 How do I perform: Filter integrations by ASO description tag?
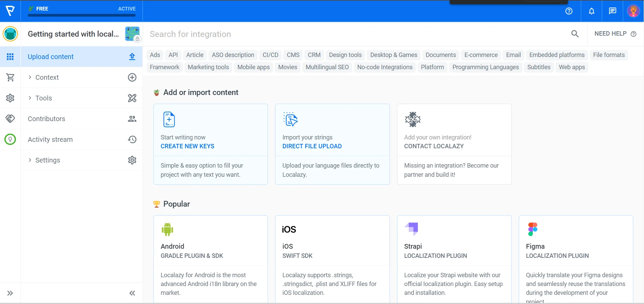(x=233, y=55)
